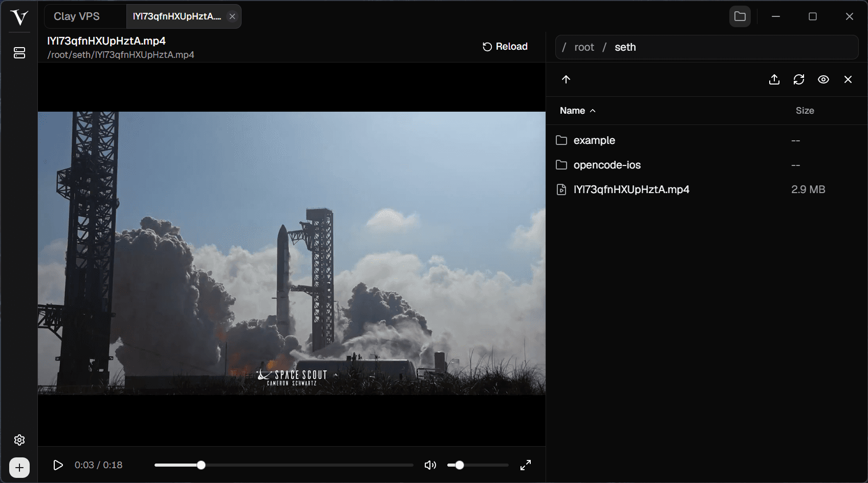Maximize the application window
The height and width of the screenshot is (483, 868).
point(813,16)
